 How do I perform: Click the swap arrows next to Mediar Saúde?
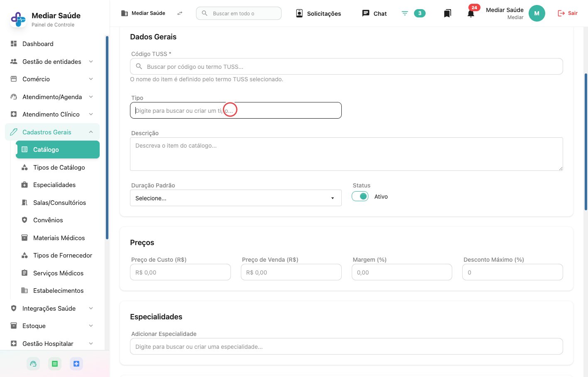(180, 13)
